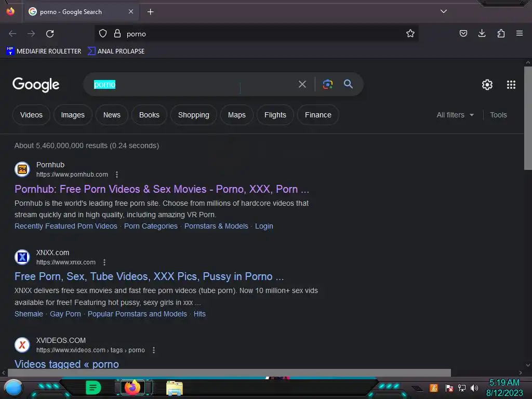Open the Google apps grid
532x399 pixels.
tap(511, 85)
